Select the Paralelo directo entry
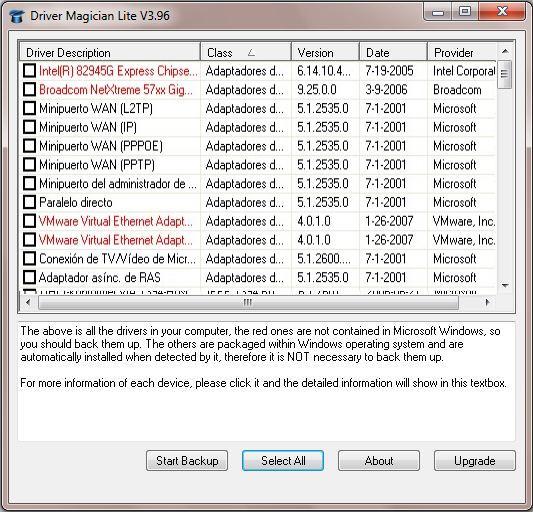The width and height of the screenshot is (533, 512). (75, 202)
